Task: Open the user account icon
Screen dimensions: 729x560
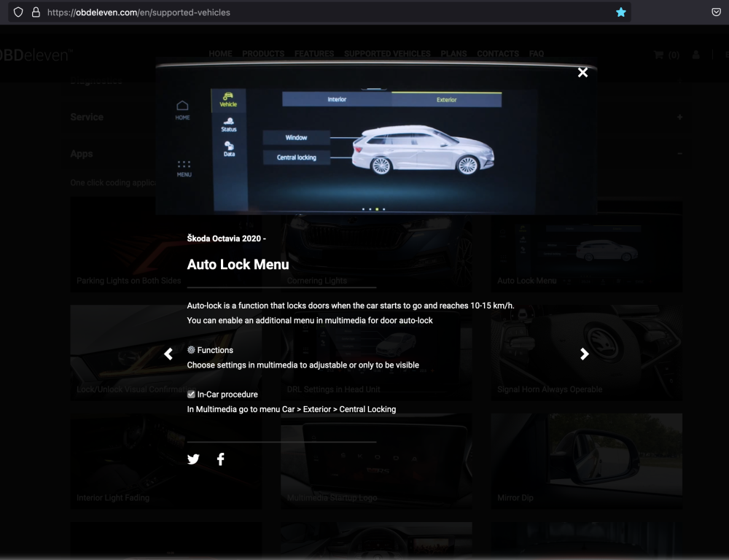Action: 696,55
